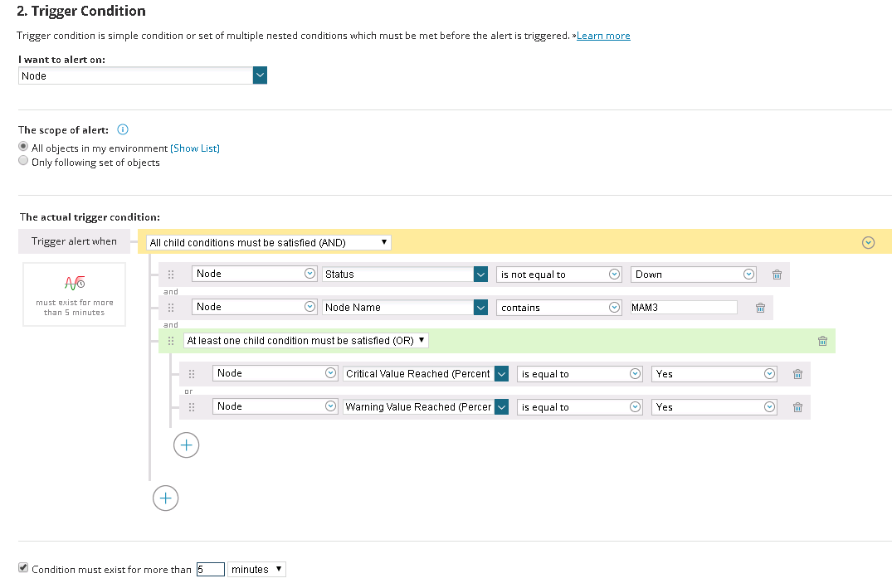
Task: Delete the Node Name contains MAM3 row
Action: coord(760,308)
